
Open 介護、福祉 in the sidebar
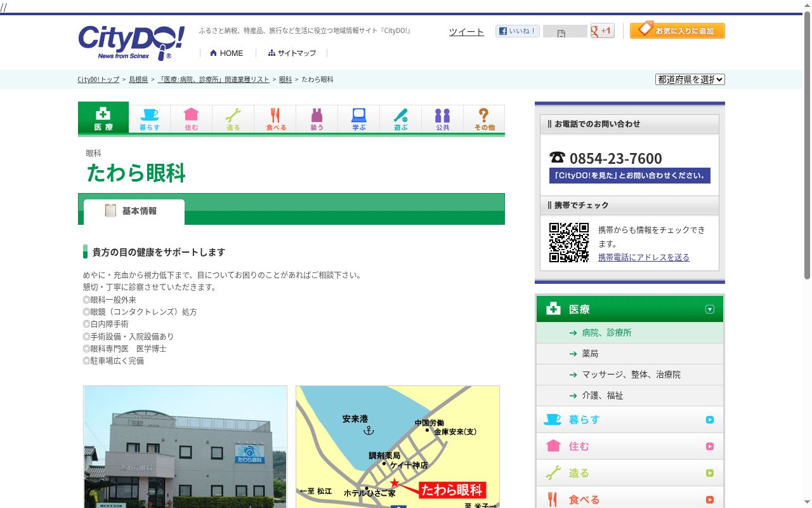coord(629,396)
